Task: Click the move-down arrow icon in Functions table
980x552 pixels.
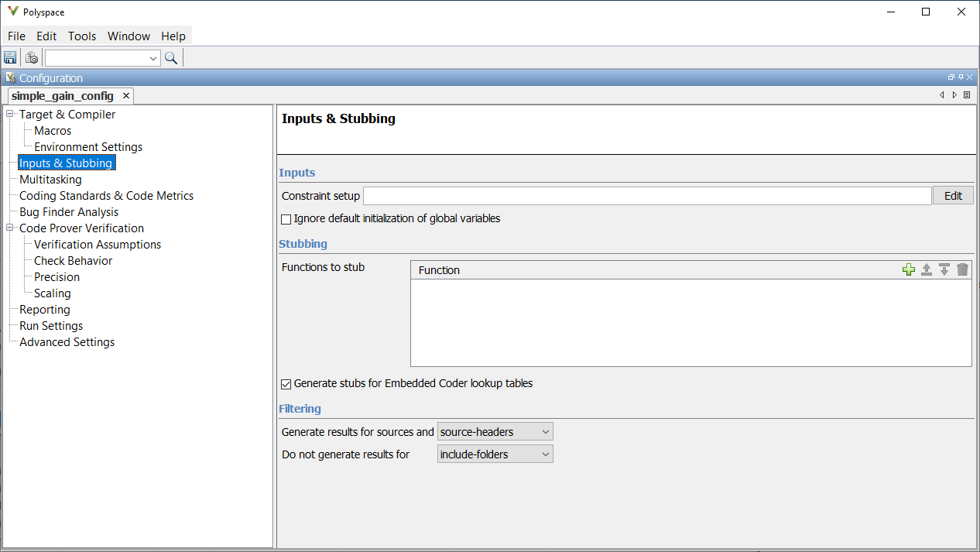Action: [x=944, y=269]
